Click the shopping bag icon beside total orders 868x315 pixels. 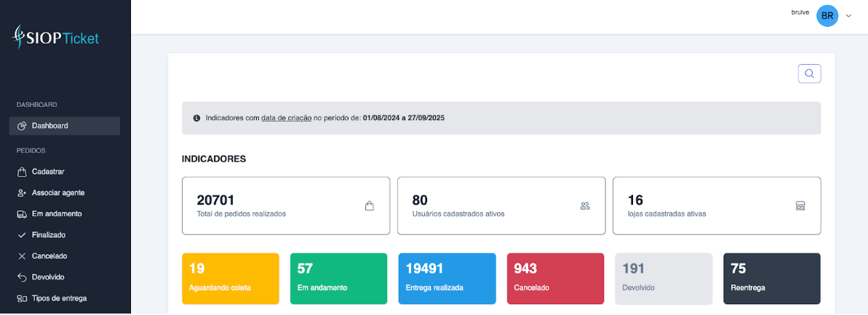coord(369,206)
